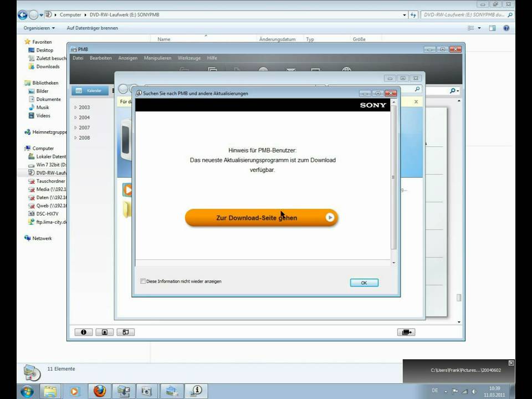Open Musik library in Explorer
The image size is (532, 399).
pos(43,107)
